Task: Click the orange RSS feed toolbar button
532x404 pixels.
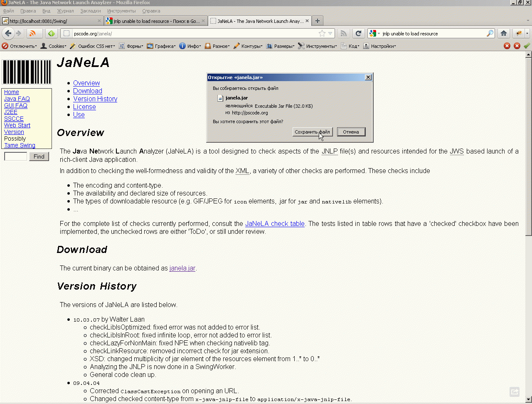Action: tap(34, 33)
